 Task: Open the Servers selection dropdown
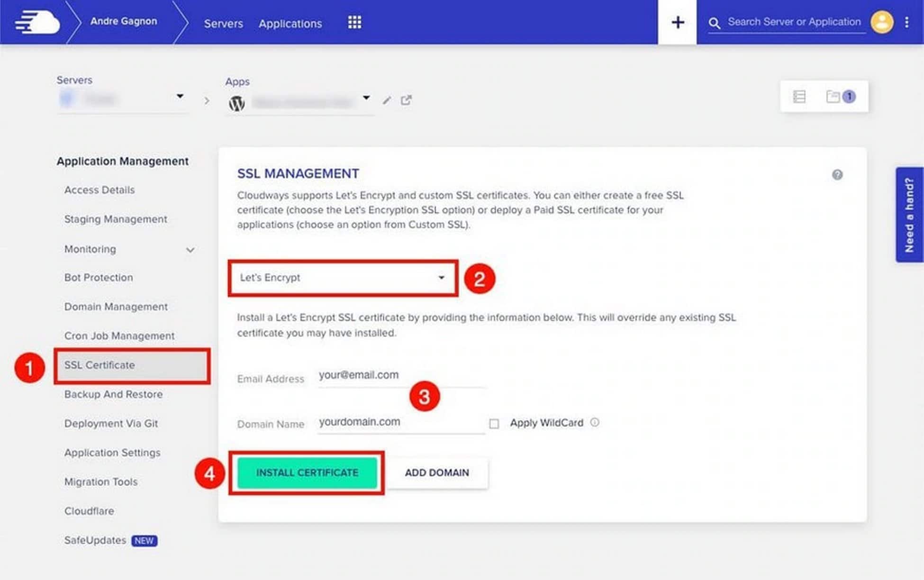click(x=181, y=96)
